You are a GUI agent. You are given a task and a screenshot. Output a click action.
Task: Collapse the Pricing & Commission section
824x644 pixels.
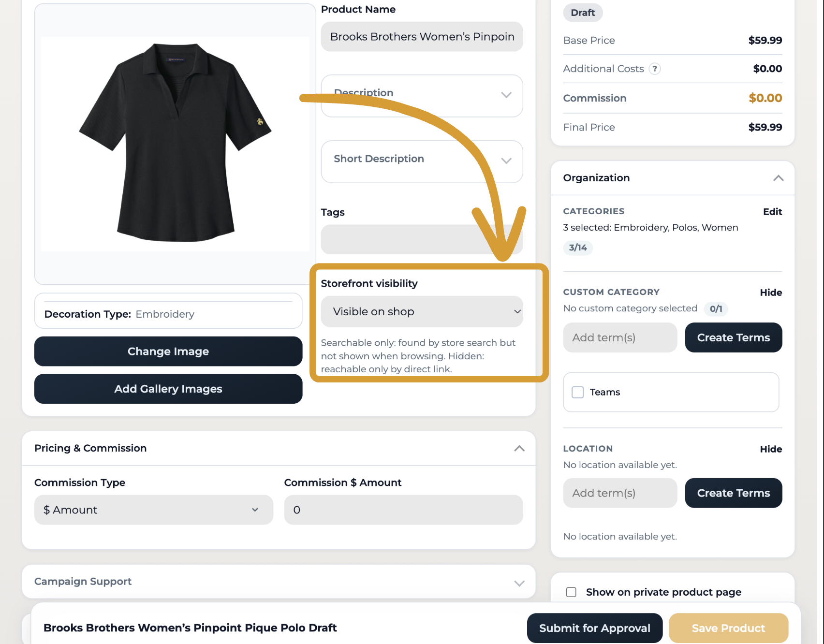pos(519,448)
